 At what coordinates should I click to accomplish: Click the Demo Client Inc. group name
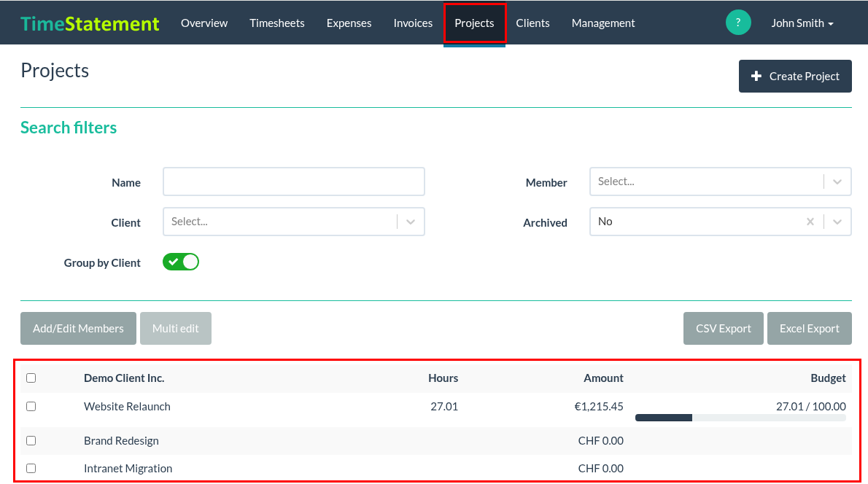(x=124, y=378)
